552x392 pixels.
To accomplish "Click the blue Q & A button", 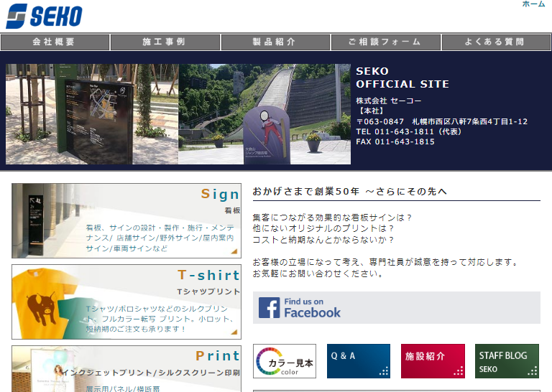I will [x=358, y=361].
